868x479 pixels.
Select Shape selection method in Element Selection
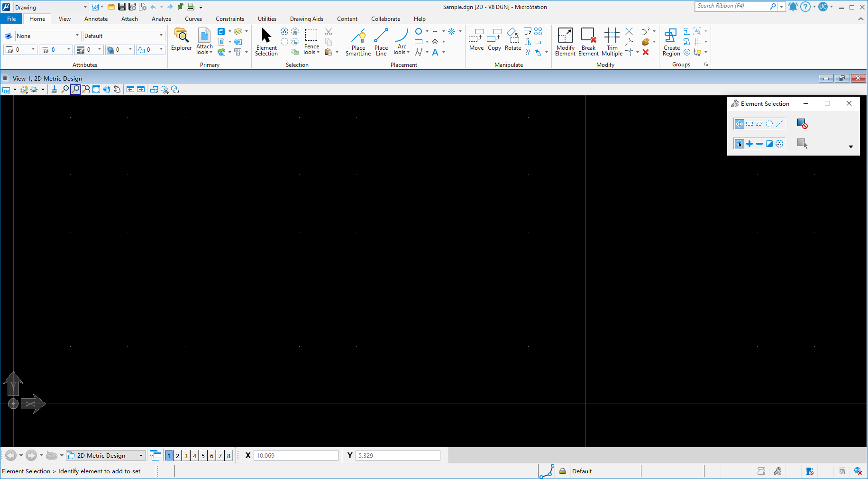759,124
